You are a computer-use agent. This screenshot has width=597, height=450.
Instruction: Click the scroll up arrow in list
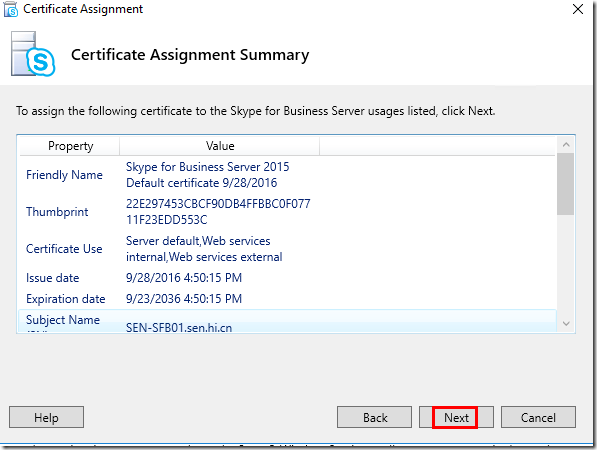click(x=566, y=145)
